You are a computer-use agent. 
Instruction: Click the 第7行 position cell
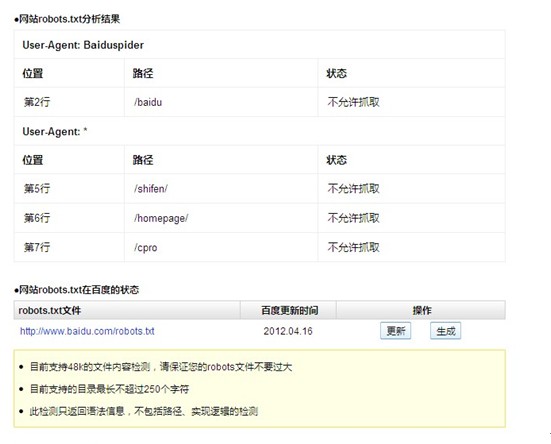(x=69, y=247)
